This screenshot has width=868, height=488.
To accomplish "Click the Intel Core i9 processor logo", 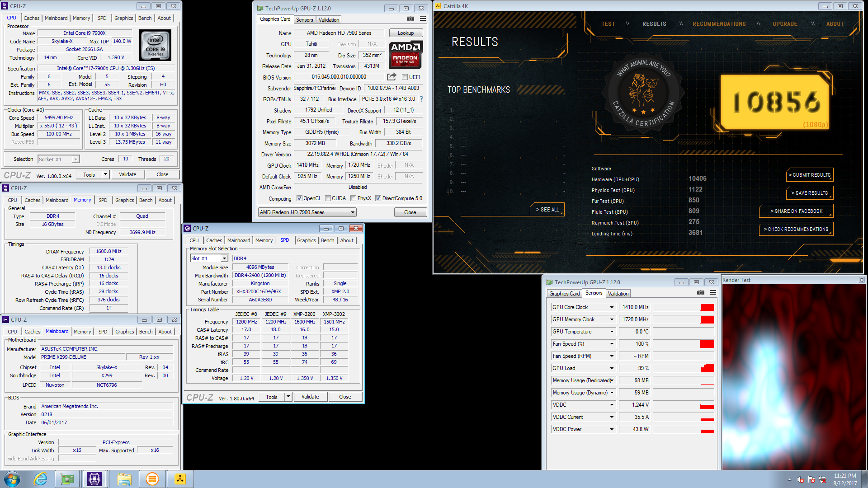I will (155, 45).
